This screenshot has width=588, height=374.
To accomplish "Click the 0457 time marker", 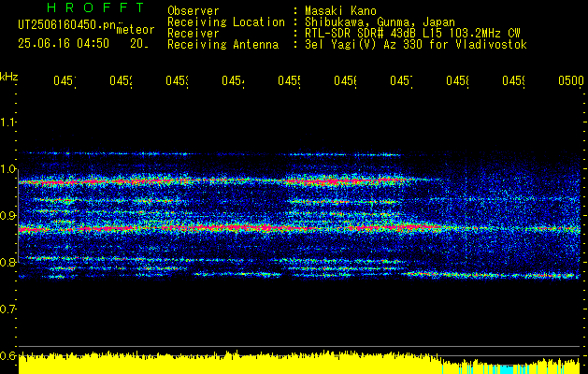I will tap(401, 81).
